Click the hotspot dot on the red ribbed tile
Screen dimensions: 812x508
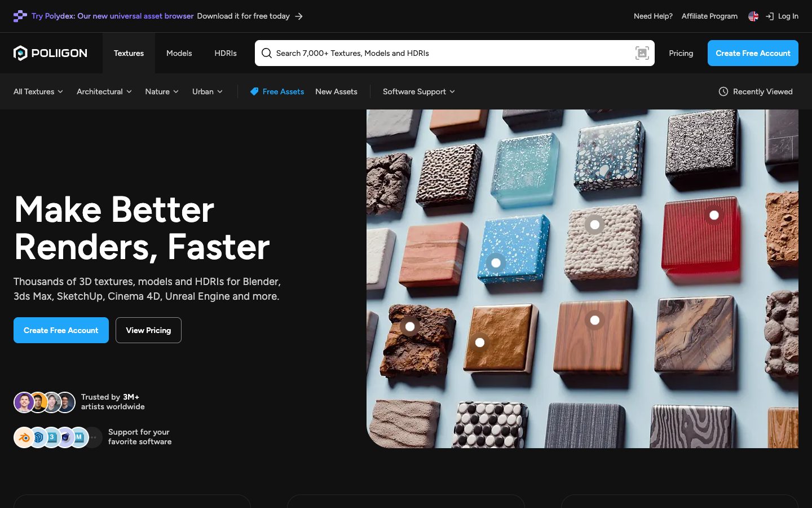pos(714,215)
